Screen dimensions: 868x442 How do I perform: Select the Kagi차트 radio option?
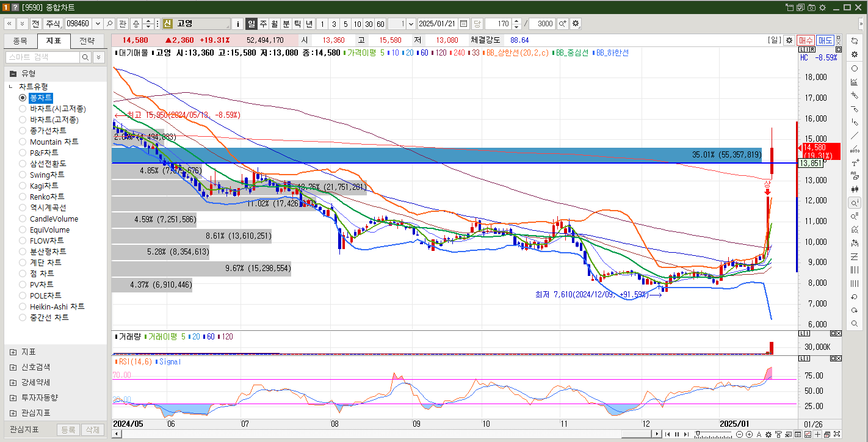23,186
